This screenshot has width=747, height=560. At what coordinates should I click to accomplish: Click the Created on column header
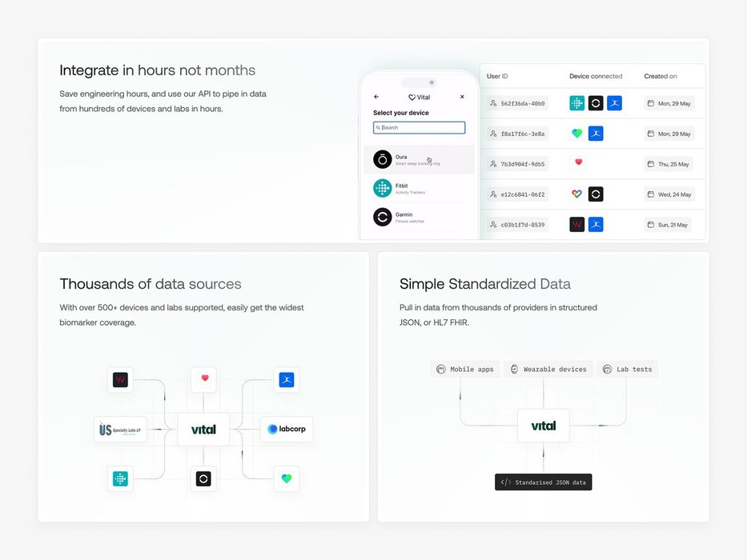point(661,76)
